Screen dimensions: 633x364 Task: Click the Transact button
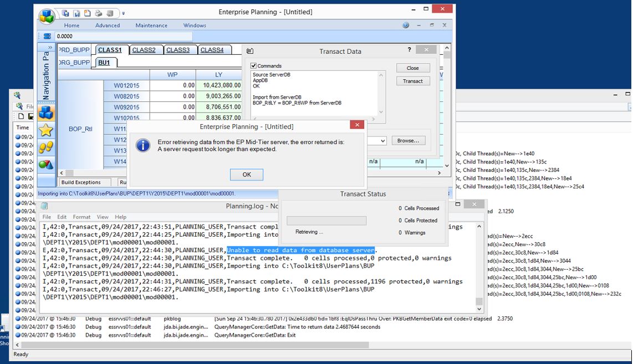click(412, 81)
